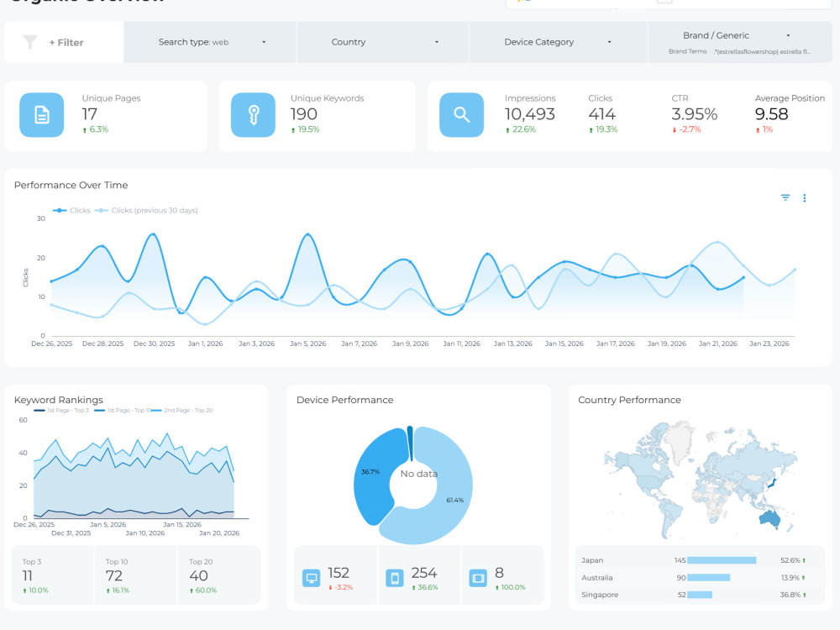Open the Search type dropdown
This screenshot has height=630, width=840.
[210, 42]
